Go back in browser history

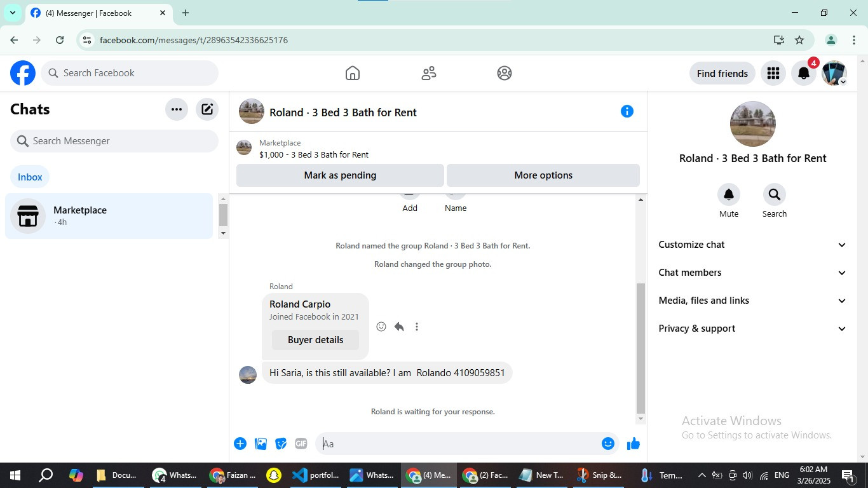click(14, 40)
